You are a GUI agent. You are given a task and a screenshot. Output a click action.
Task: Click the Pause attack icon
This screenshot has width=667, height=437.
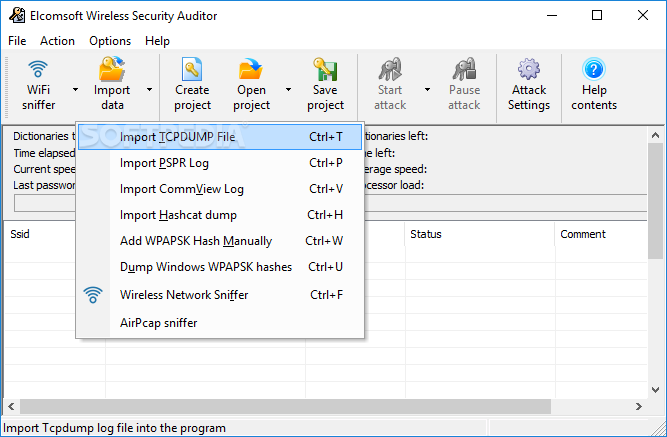click(x=464, y=69)
